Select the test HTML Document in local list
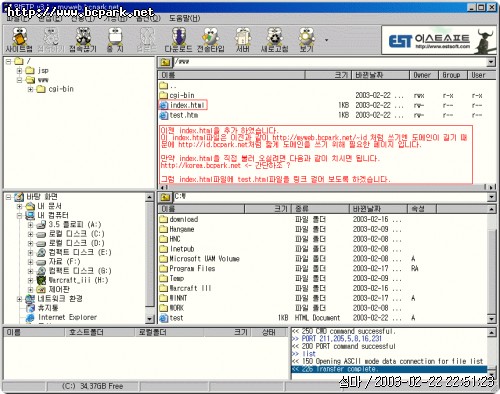This screenshot has width=500, height=394. (x=172, y=318)
